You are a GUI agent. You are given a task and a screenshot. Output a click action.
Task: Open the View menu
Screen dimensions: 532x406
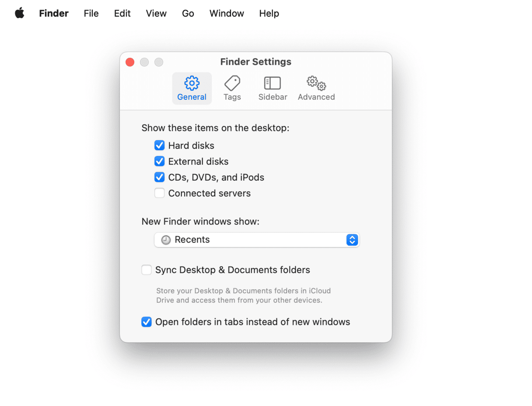click(x=156, y=13)
